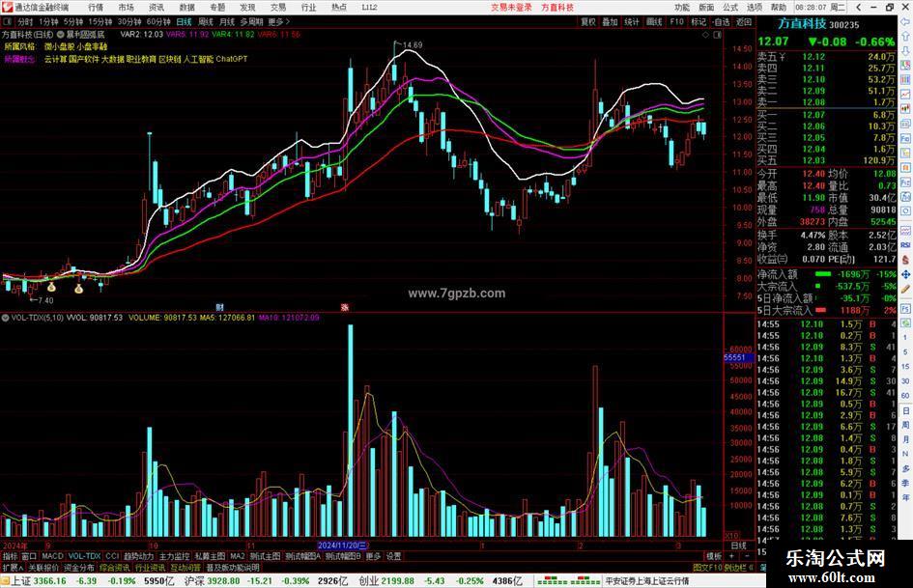Viewport: 913px width, 588px height.
Task: Click the 2024/11/20 date marker on axis
Action: coord(343,546)
